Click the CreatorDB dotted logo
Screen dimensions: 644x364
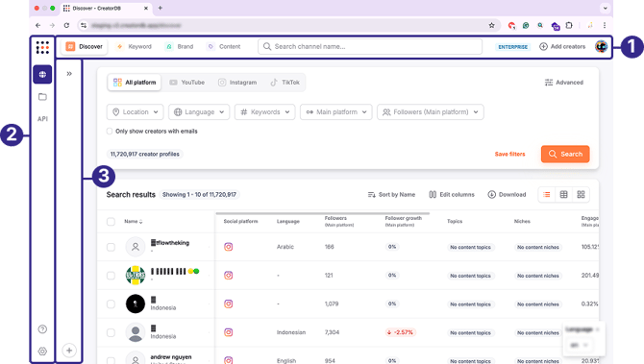(x=42, y=47)
